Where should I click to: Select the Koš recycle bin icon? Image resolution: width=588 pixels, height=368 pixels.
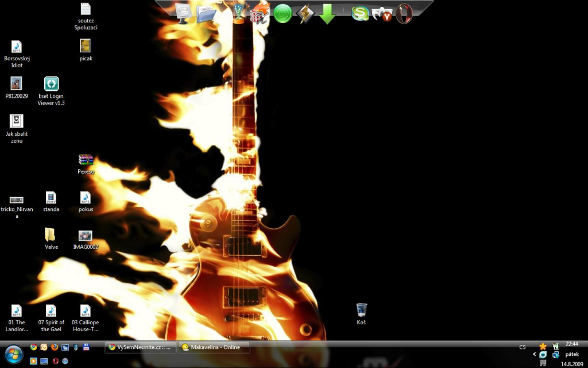(362, 314)
